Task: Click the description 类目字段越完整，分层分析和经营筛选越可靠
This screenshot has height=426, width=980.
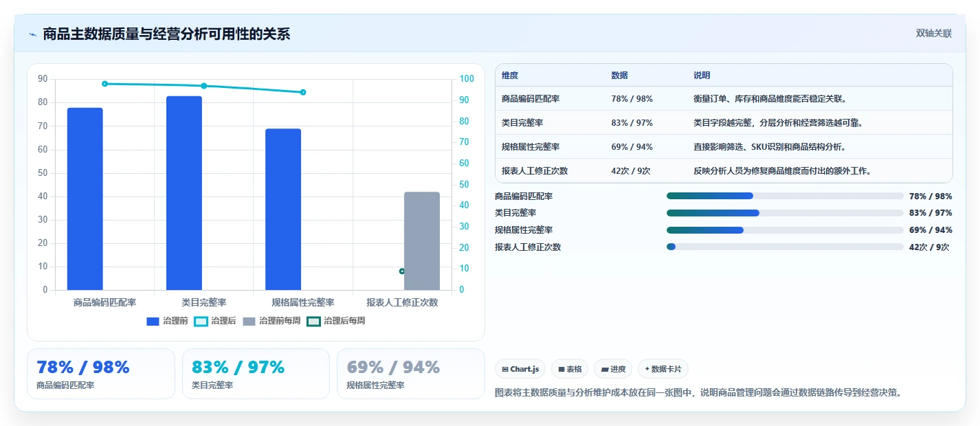Action: [x=778, y=123]
